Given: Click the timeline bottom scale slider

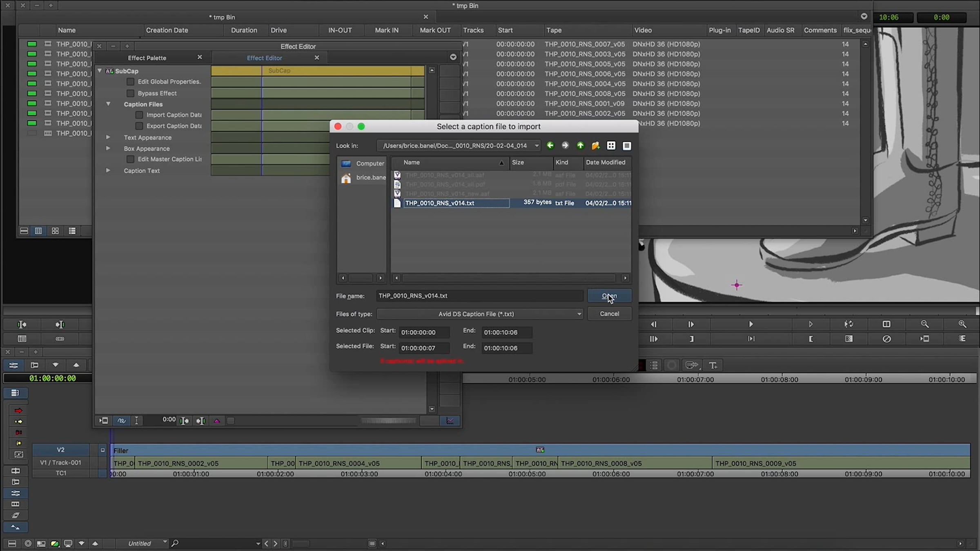Looking at the screenshot, I should [x=301, y=544].
